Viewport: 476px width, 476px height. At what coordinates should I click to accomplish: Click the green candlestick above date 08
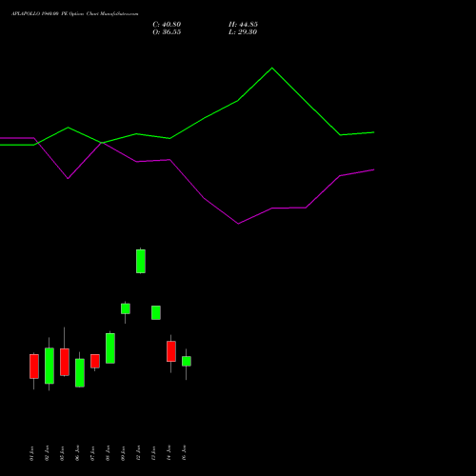(x=110, y=348)
